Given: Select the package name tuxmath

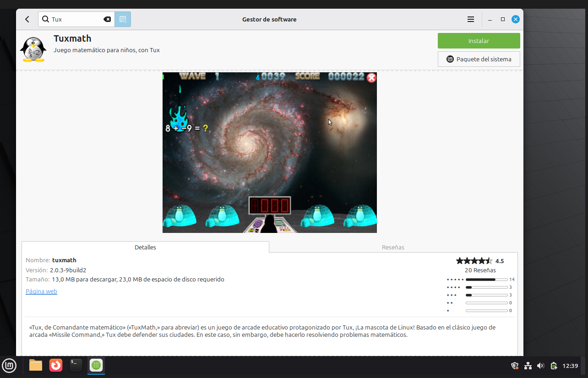Looking at the screenshot, I should click(x=64, y=260).
